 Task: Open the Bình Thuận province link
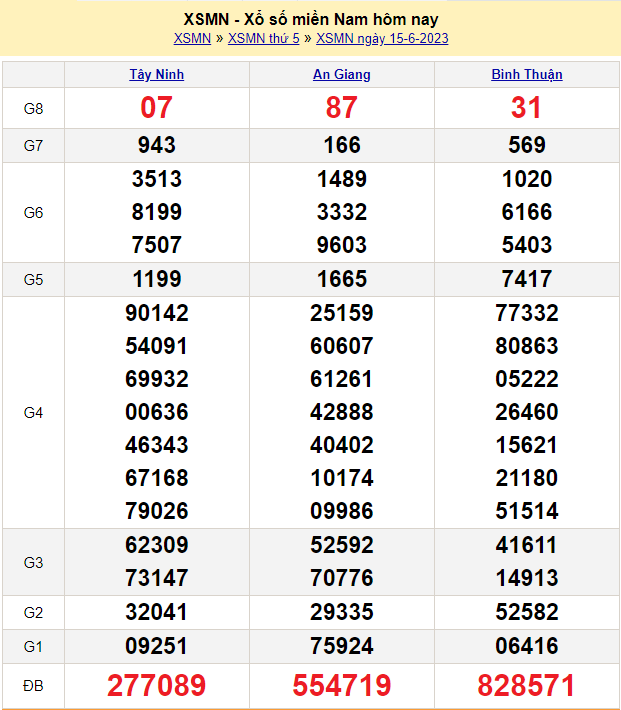[527, 75]
